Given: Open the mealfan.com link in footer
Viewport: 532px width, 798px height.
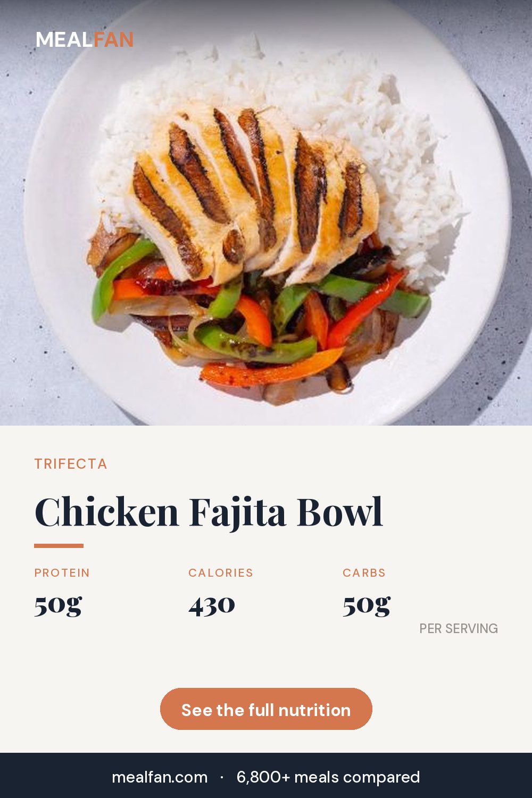Looking at the screenshot, I should tap(160, 777).
